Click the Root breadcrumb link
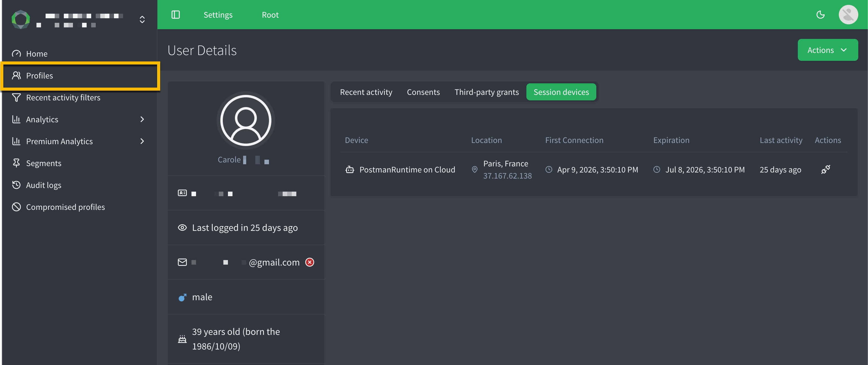 click(x=270, y=15)
